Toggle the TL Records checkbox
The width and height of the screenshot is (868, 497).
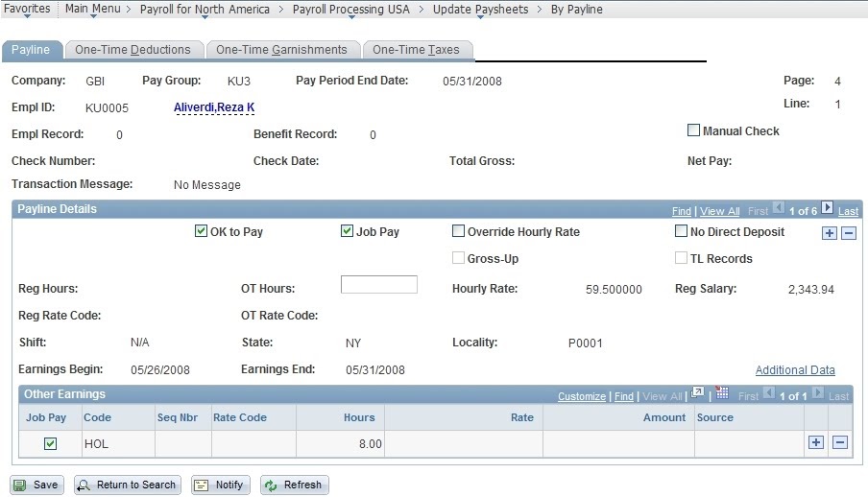[681, 257]
